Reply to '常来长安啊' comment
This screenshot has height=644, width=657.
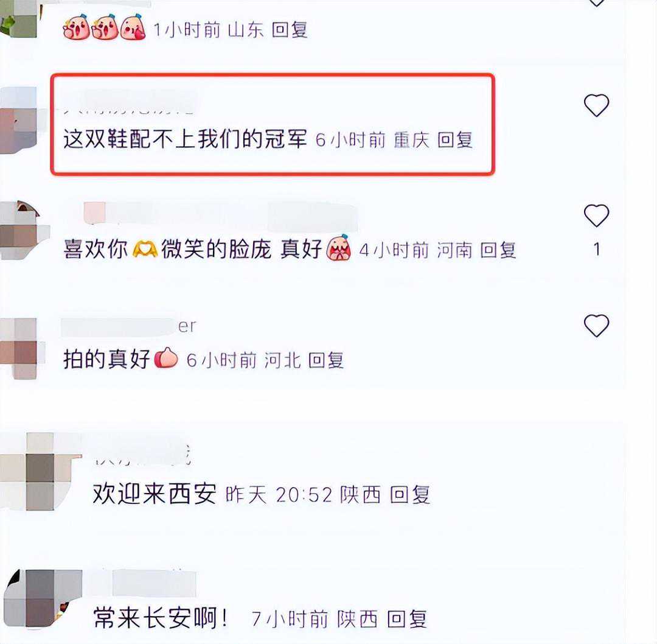(407, 619)
